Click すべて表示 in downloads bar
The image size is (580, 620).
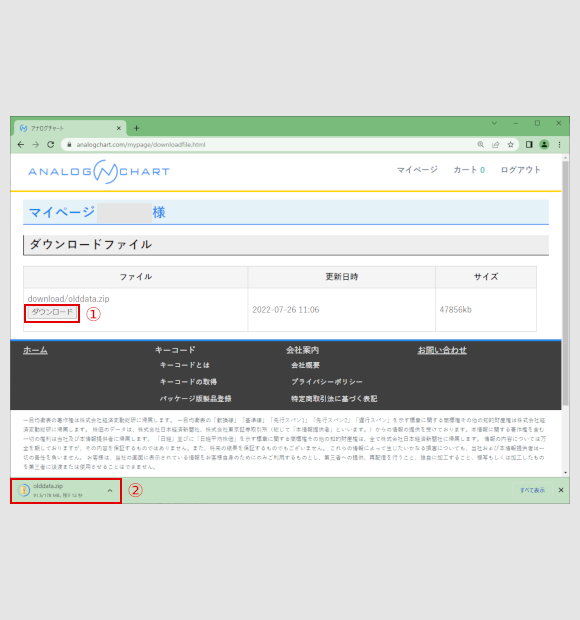coord(532,490)
